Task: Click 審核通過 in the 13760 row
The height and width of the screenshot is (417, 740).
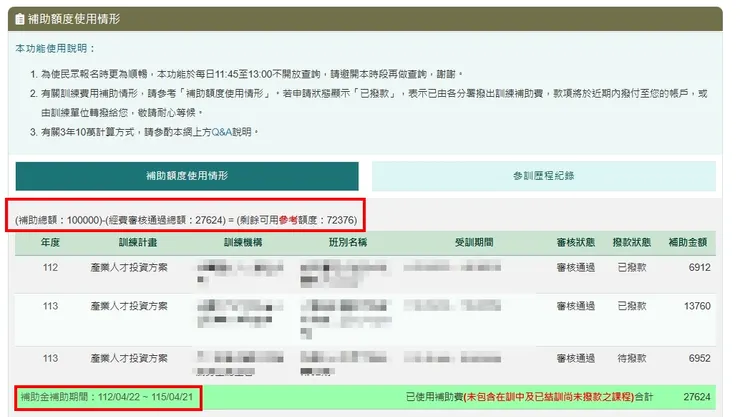Action: pos(576,306)
